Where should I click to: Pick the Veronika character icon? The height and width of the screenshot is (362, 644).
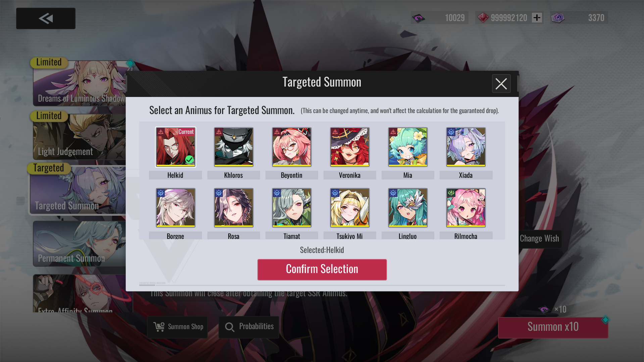click(350, 147)
